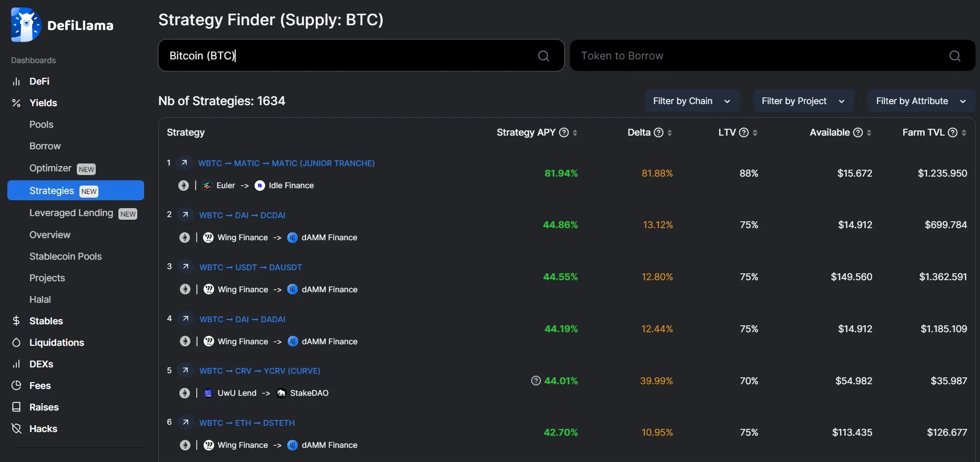Show the Farm TVL column help icon

coord(953,132)
